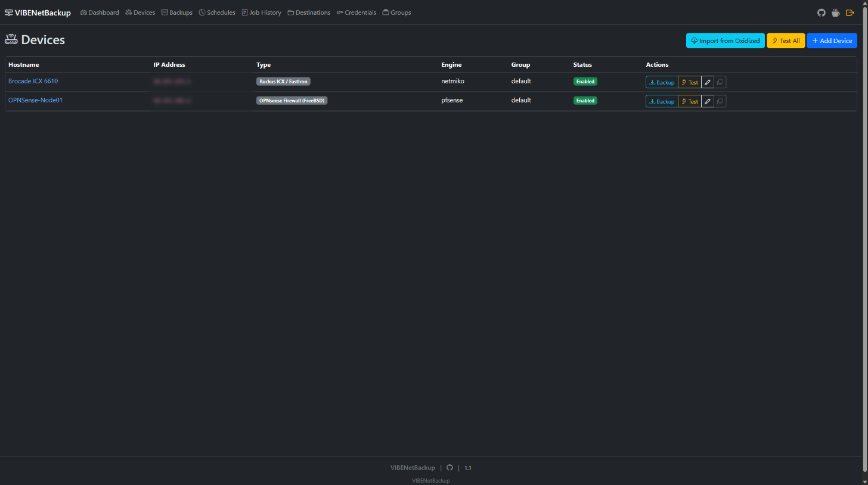The image size is (868, 485).
Task: Edit OPNSense-Node01 with pencil icon
Action: tap(708, 101)
